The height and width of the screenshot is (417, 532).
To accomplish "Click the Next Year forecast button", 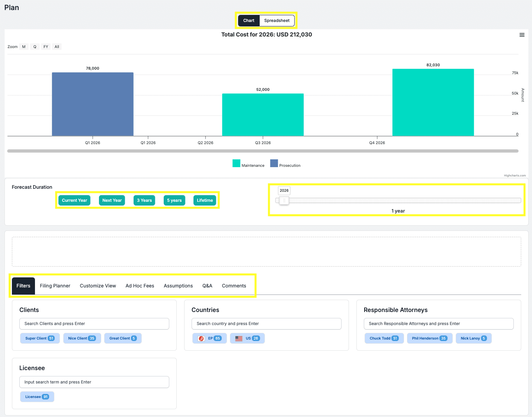I will pyautogui.click(x=112, y=200).
